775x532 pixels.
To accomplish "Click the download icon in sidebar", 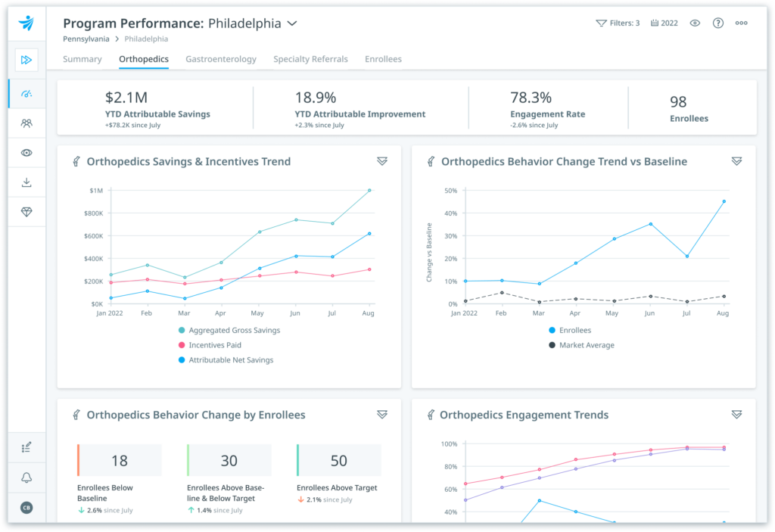I will point(27,182).
